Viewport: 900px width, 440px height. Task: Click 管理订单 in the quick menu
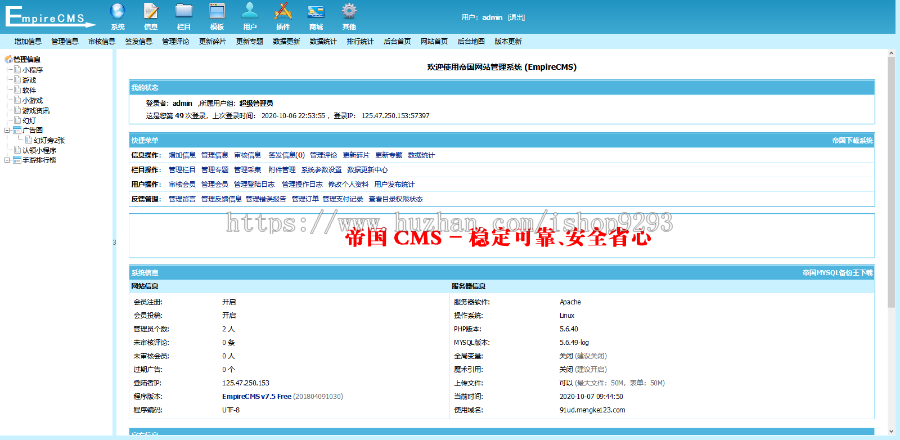(x=304, y=199)
